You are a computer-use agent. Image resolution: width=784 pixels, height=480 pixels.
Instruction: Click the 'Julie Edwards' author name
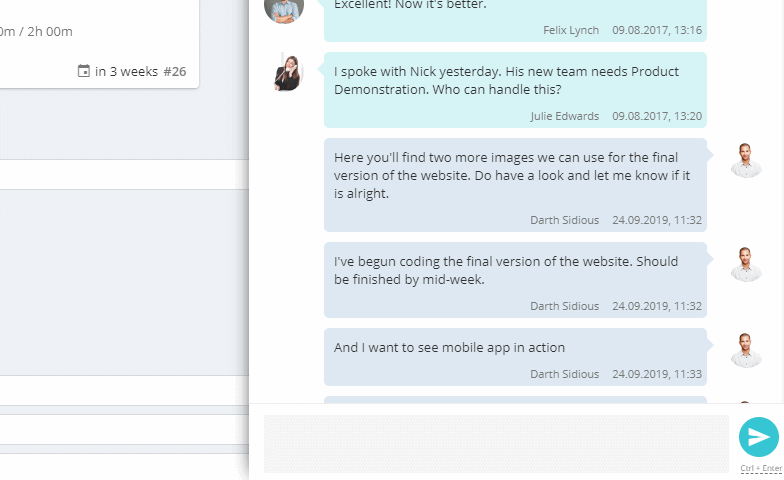[x=565, y=116]
